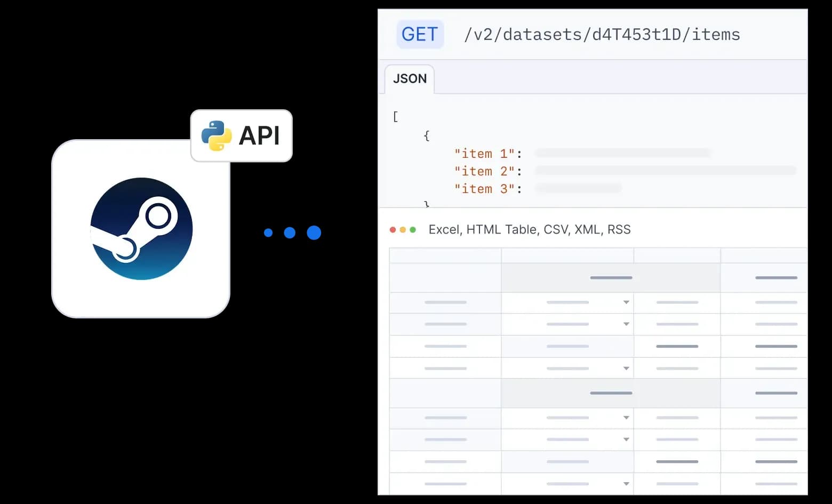Click the Python logo in the API badge
Image resolution: width=832 pixels, height=504 pixels.
216,135
